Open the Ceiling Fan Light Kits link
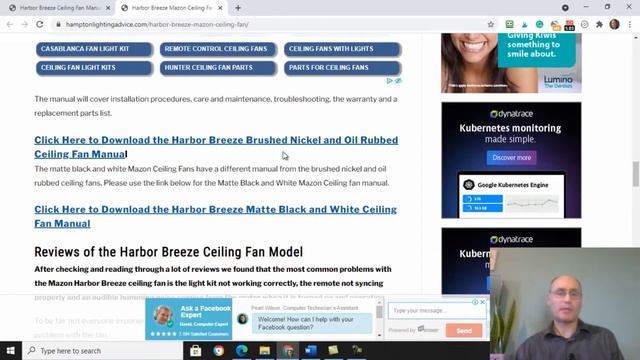Image resolution: width=640 pixels, height=360 pixels. [x=94, y=68]
